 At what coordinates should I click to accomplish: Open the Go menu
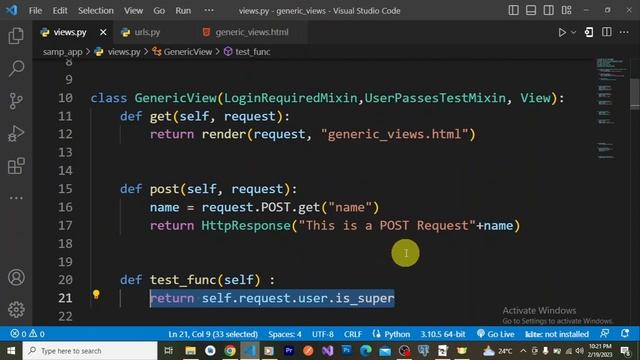click(x=159, y=11)
